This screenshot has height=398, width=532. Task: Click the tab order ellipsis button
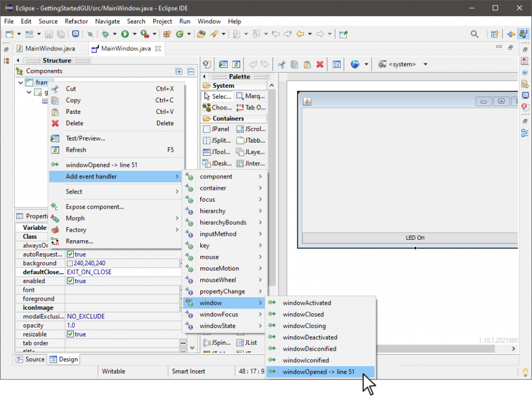click(183, 343)
